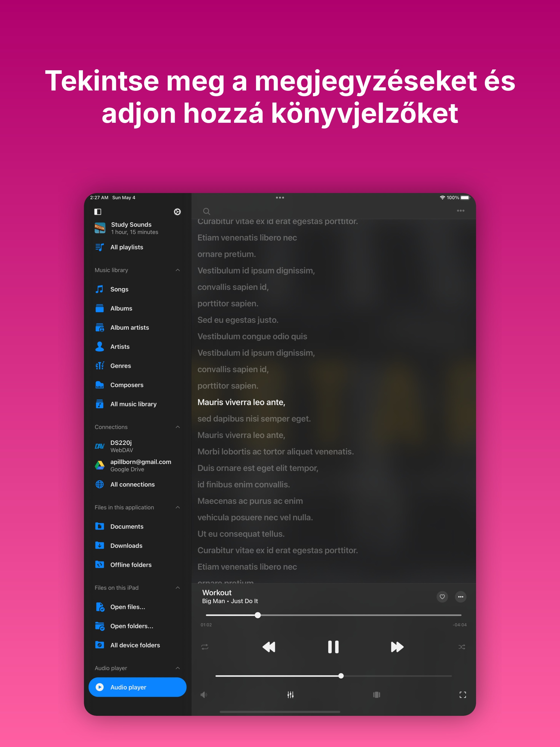Screen dimensions: 560x747
Task: Click Open files… entry
Action: coord(127,607)
